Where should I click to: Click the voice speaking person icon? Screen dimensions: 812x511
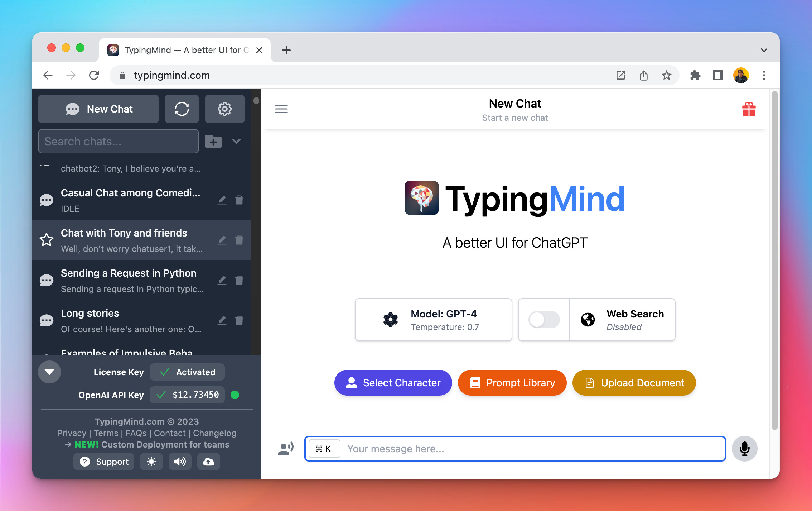286,449
